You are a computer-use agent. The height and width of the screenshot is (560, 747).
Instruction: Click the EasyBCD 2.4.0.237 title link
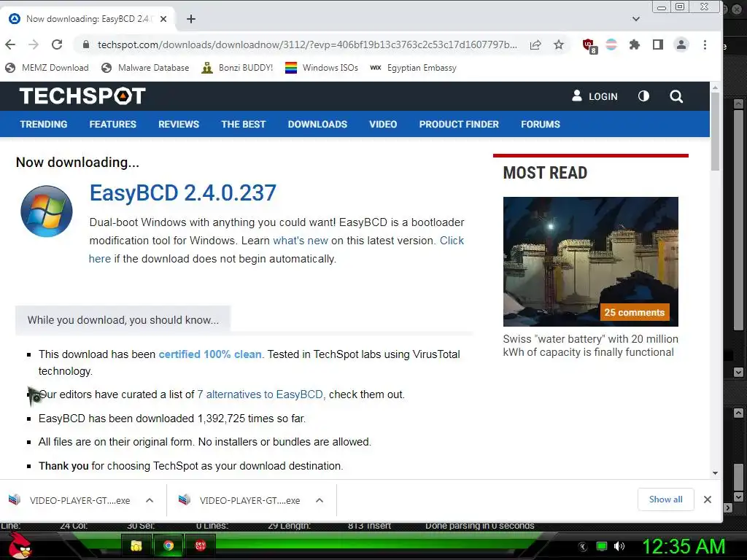pos(183,192)
